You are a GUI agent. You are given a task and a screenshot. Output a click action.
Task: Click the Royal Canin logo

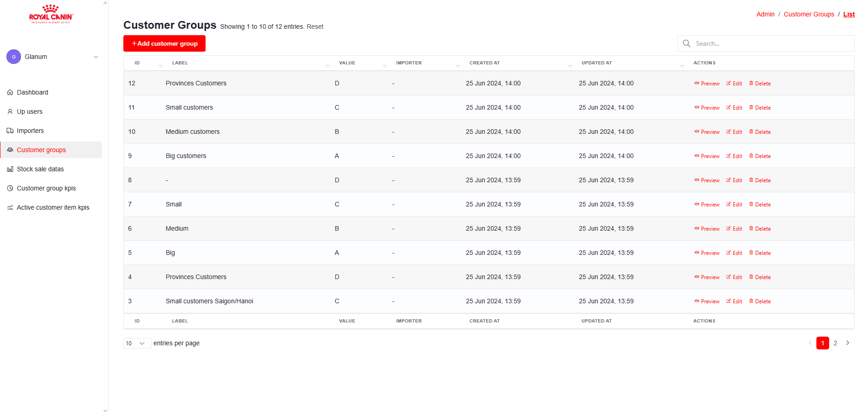pos(51,14)
